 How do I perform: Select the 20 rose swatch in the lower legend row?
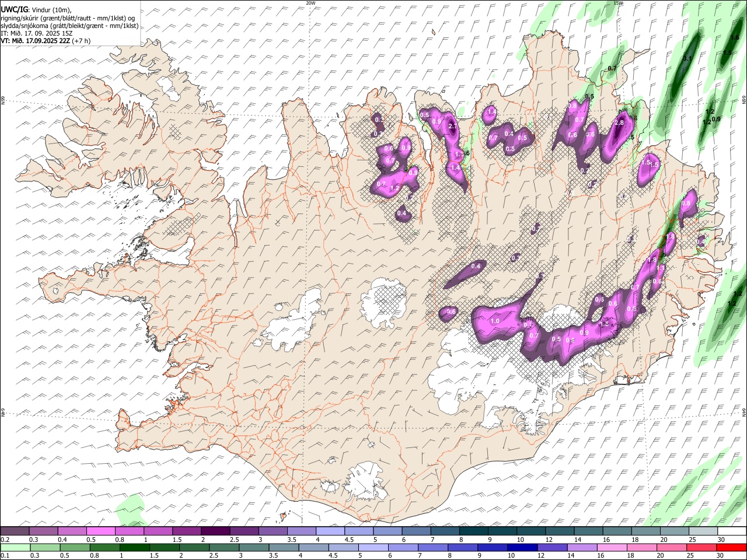tap(672, 547)
